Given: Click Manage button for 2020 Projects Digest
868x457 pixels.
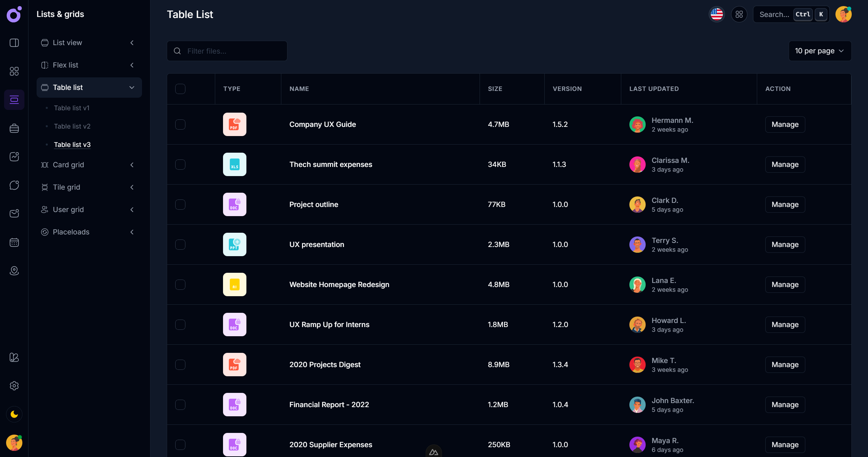Looking at the screenshot, I should coord(785,365).
